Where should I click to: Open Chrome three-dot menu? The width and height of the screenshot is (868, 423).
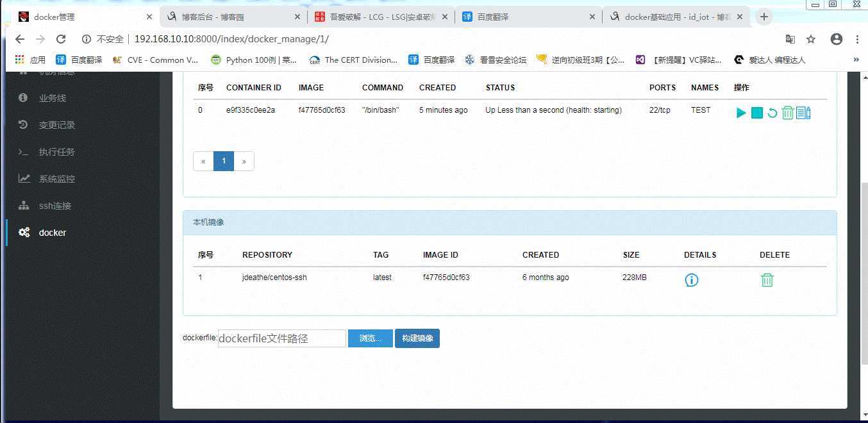click(857, 39)
